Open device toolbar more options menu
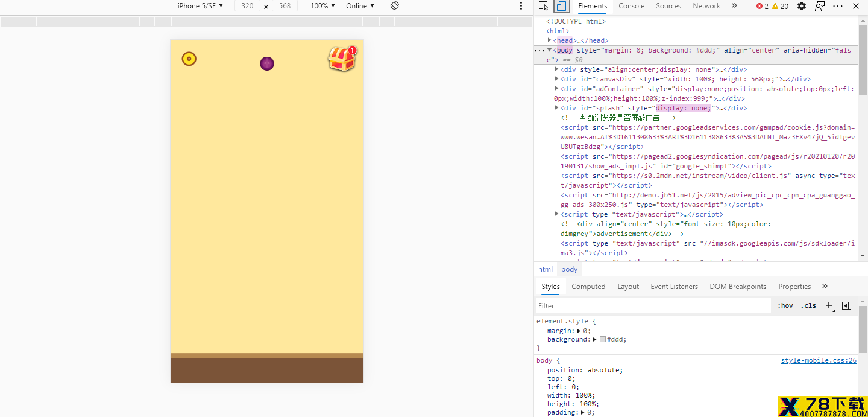The image size is (868, 417). click(x=521, y=6)
